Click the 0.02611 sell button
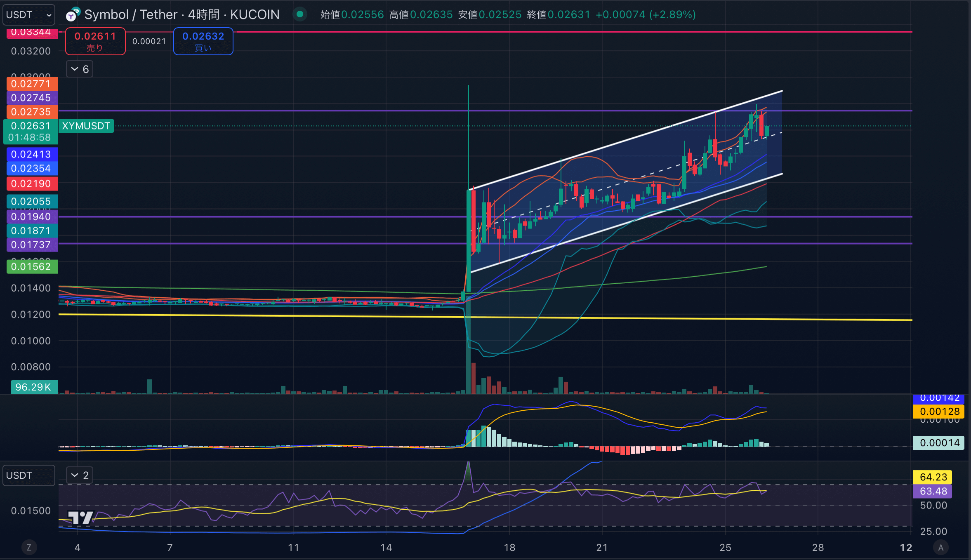Viewport: 971px width, 560px height. [95, 41]
